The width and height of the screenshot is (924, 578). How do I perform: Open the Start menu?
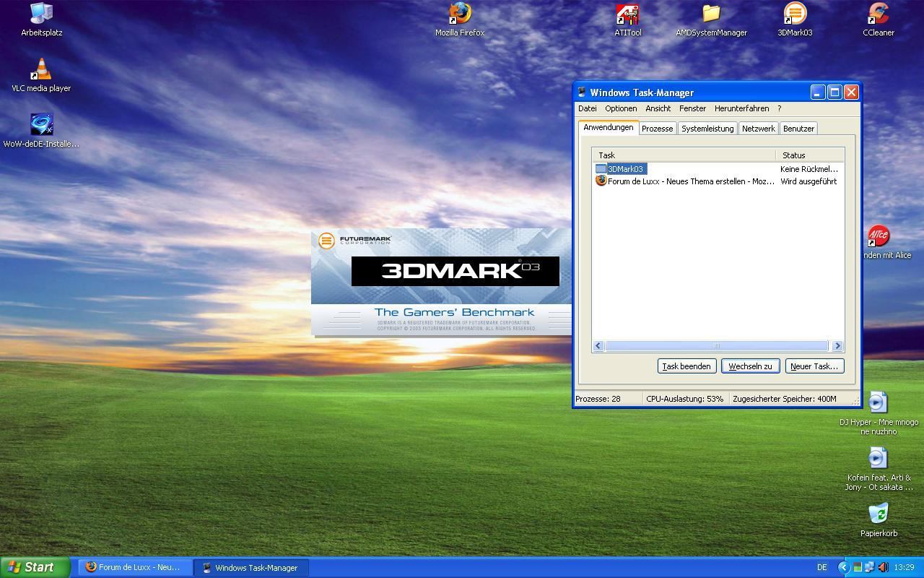point(35,567)
